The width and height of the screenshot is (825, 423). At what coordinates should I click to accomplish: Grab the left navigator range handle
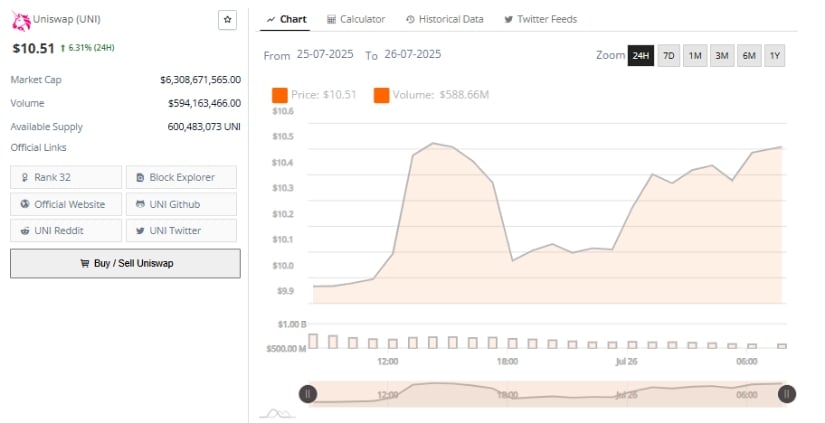tap(308, 394)
